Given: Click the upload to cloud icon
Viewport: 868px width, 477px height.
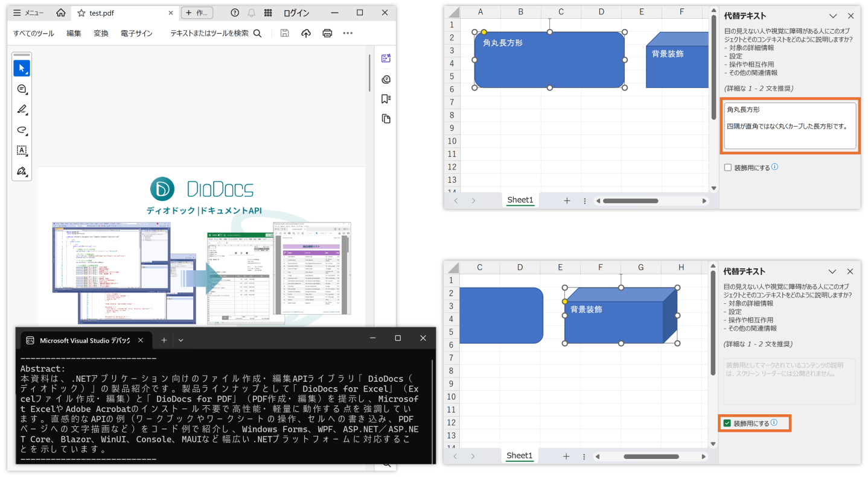Looking at the screenshot, I should point(306,33).
